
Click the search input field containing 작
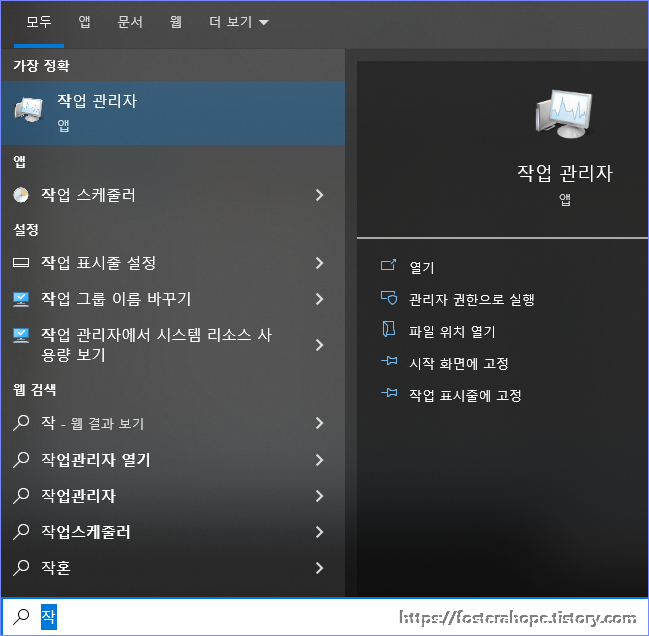tap(324, 617)
